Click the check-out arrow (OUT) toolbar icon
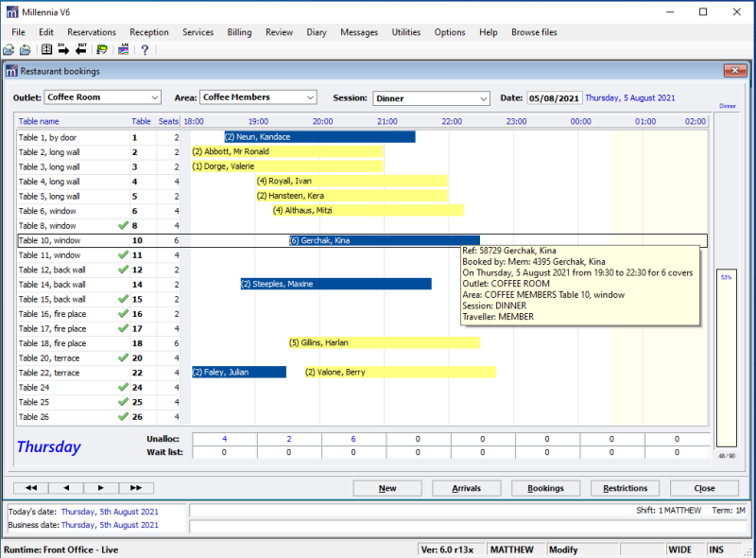The image size is (756, 558). tap(81, 50)
